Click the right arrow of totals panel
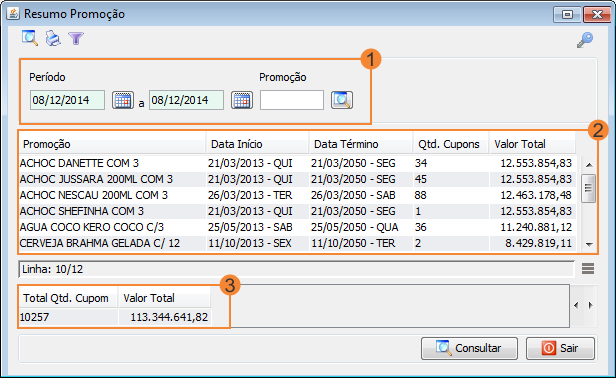The image size is (616, 378). point(590,305)
